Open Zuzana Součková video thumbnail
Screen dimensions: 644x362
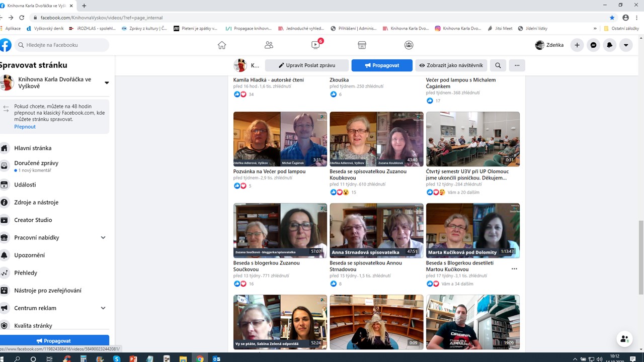(280, 230)
